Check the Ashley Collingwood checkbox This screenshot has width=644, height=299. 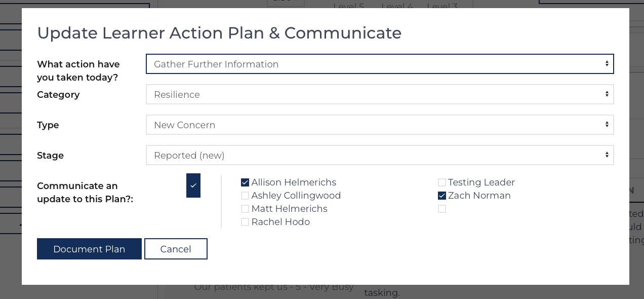coord(245,196)
